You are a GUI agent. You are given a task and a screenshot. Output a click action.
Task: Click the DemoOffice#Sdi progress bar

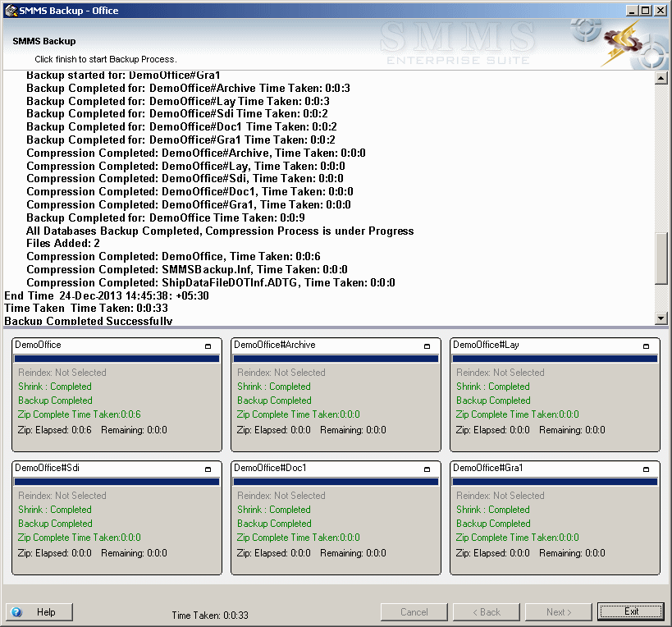click(117, 482)
